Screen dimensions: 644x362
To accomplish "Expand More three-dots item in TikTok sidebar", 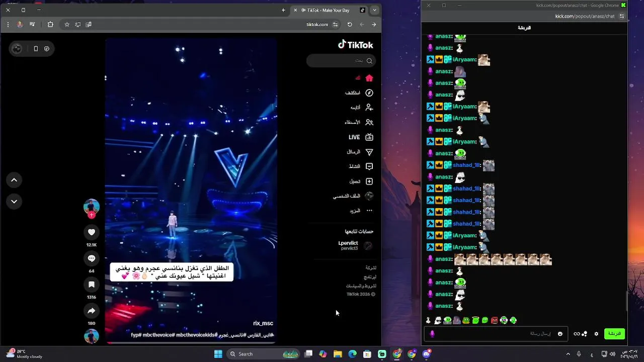I will point(362,211).
